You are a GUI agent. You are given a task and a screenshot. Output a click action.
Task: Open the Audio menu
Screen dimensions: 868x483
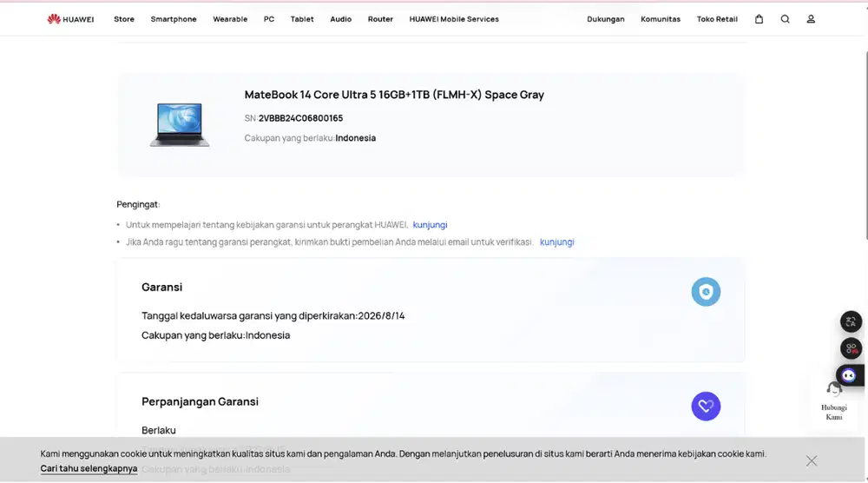point(340,19)
